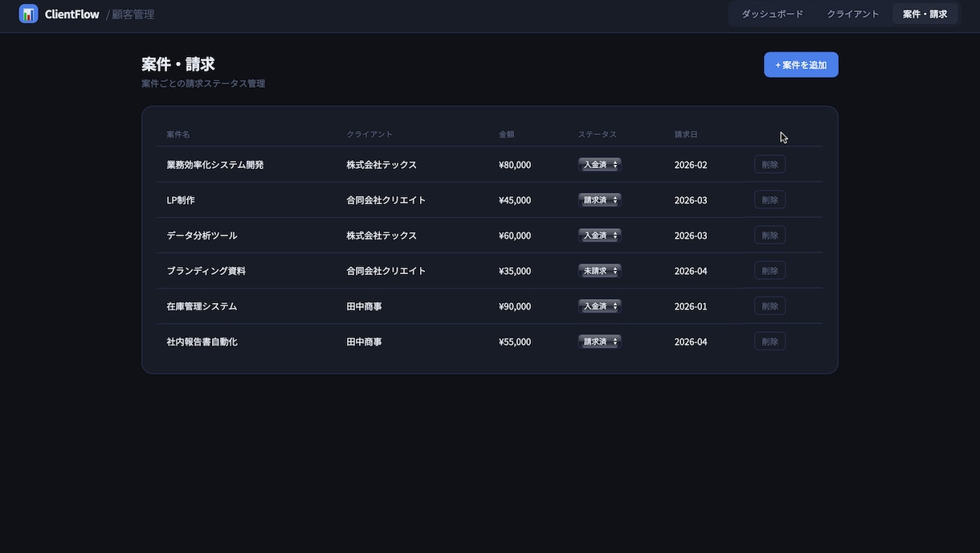The width and height of the screenshot is (980, 553).
Task: Click the 請求日 column header
Action: pos(686,134)
